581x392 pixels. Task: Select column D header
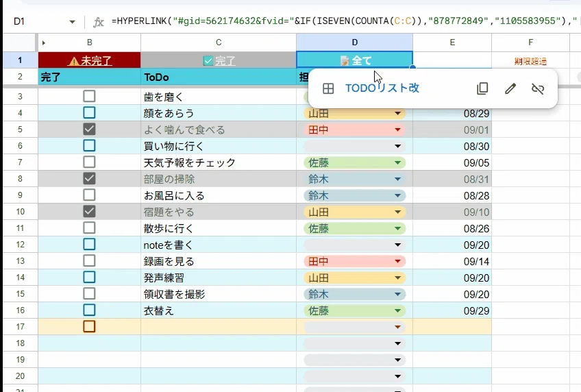pos(355,42)
